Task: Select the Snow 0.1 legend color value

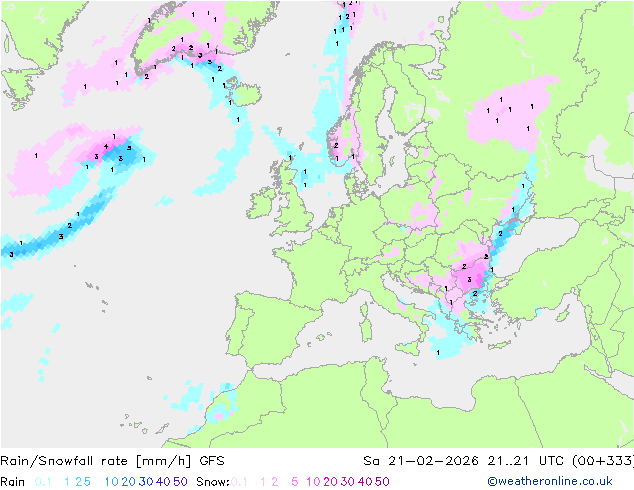Action: (x=239, y=482)
